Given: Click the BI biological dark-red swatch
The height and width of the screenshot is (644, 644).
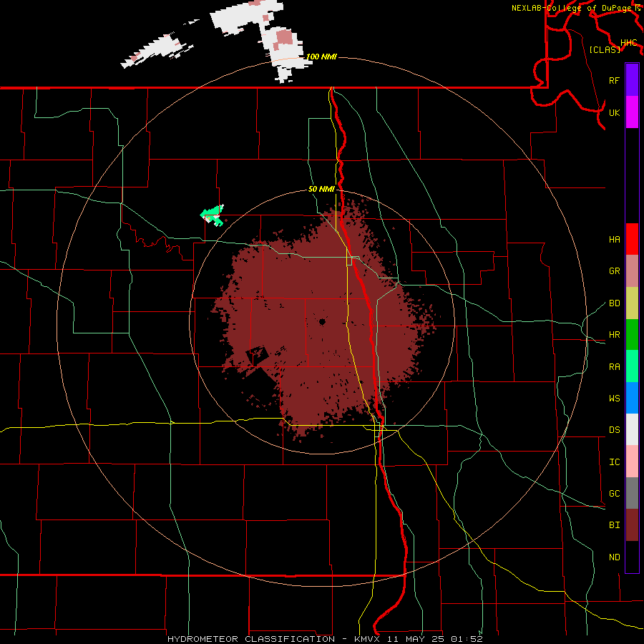Looking at the screenshot, I should pyautogui.click(x=632, y=525).
